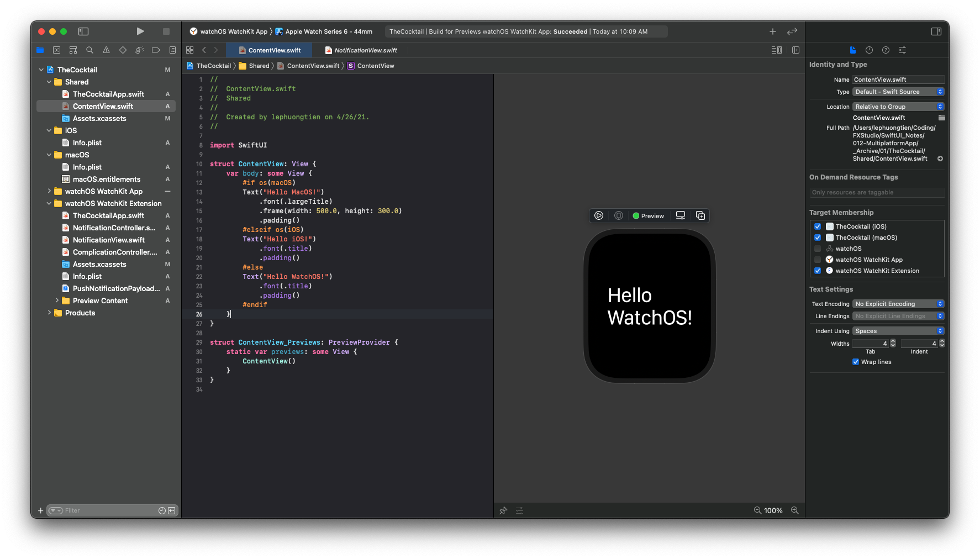Collapse the macOS folder
This screenshot has height=559, width=980.
click(x=49, y=155)
